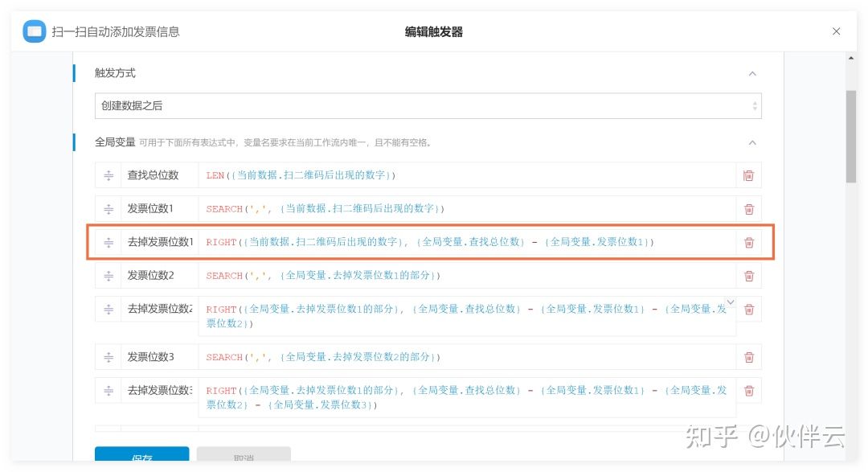
Task: Click drag handle of 查找总位数 row
Action: [108, 175]
